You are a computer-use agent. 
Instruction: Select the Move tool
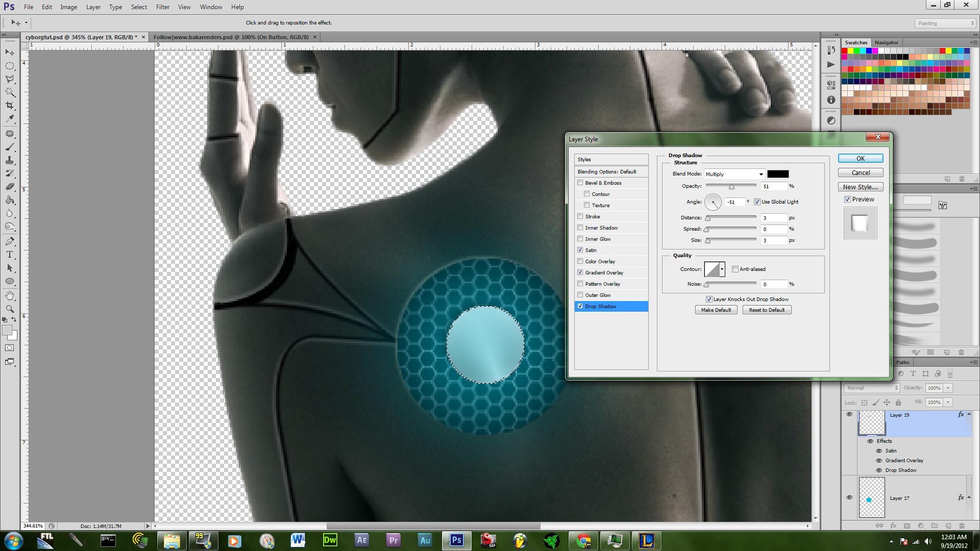point(10,53)
